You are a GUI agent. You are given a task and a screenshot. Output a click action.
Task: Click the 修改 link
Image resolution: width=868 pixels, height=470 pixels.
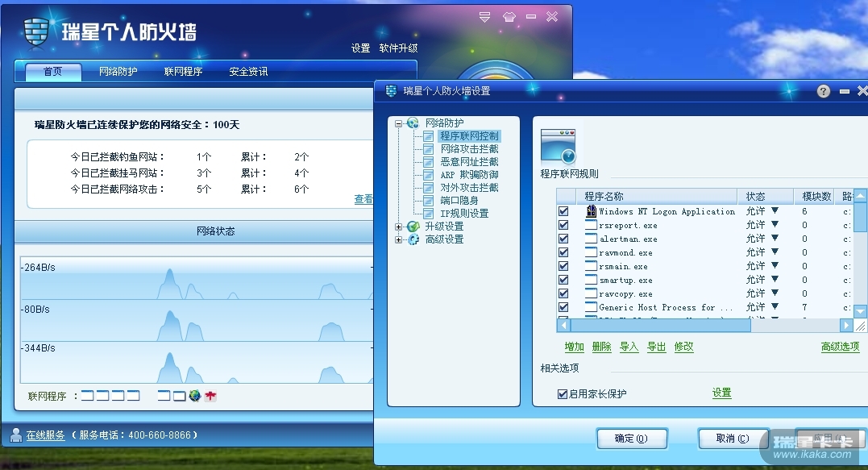tap(683, 347)
